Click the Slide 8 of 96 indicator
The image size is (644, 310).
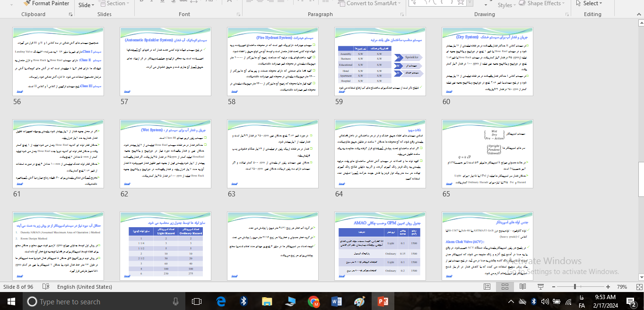(19, 287)
